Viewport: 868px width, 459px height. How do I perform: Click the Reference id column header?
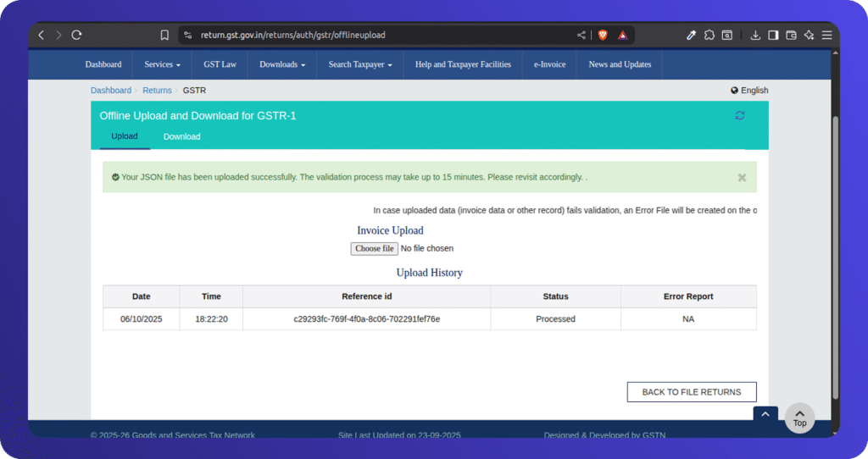(366, 296)
